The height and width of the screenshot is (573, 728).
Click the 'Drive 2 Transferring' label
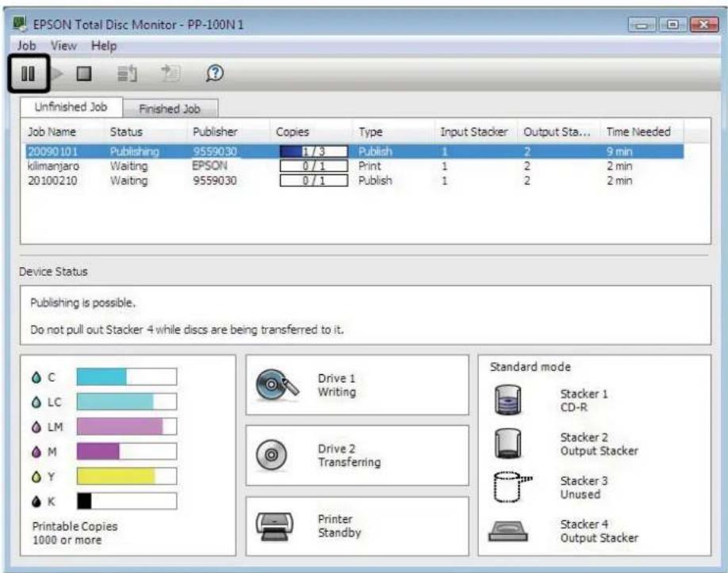coord(349,456)
